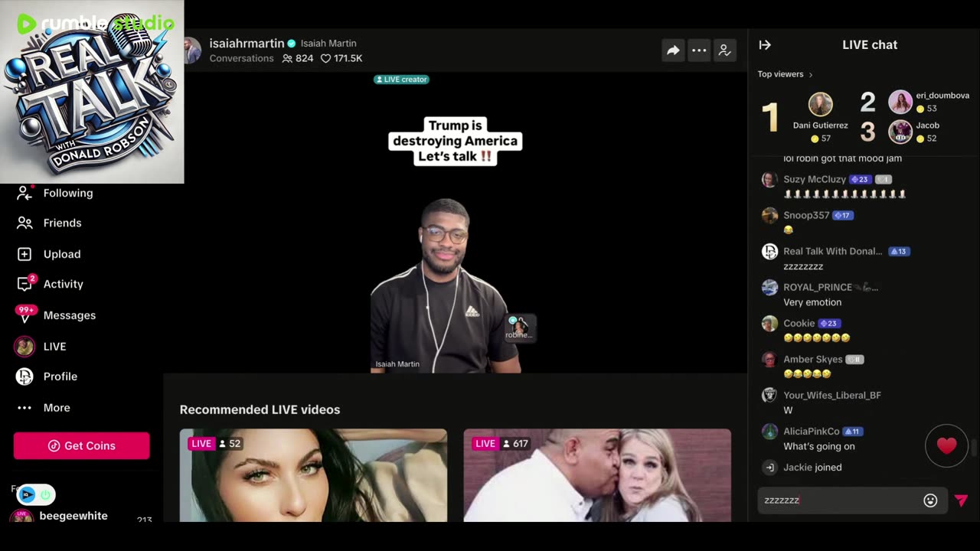980x551 pixels.
Task: Click the scrollbar at the window edge
Action: [x=975, y=448]
